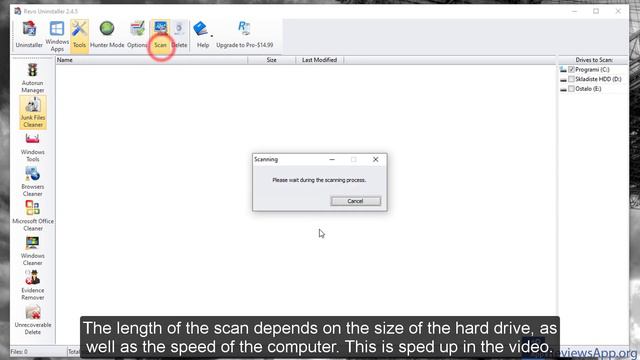Sort by Name column header

[151, 60]
